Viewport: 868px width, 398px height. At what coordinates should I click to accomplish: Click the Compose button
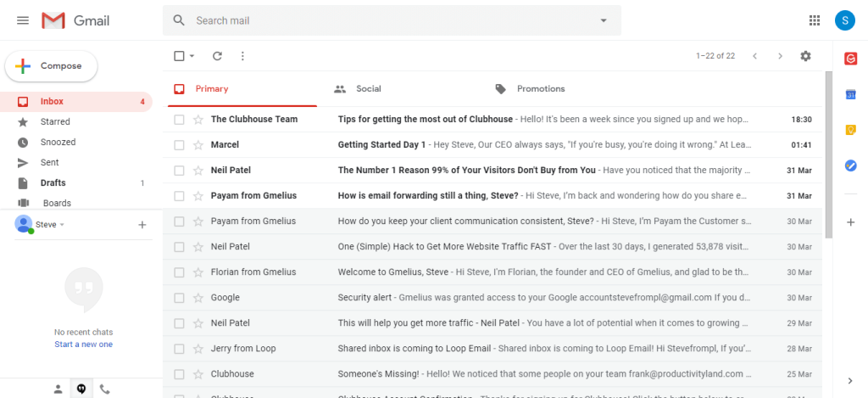pos(51,66)
